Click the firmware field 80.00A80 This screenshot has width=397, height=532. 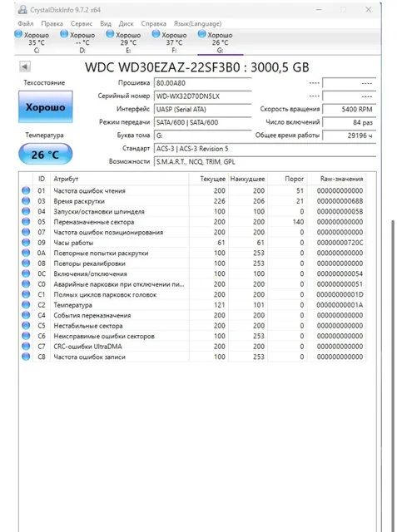202,83
